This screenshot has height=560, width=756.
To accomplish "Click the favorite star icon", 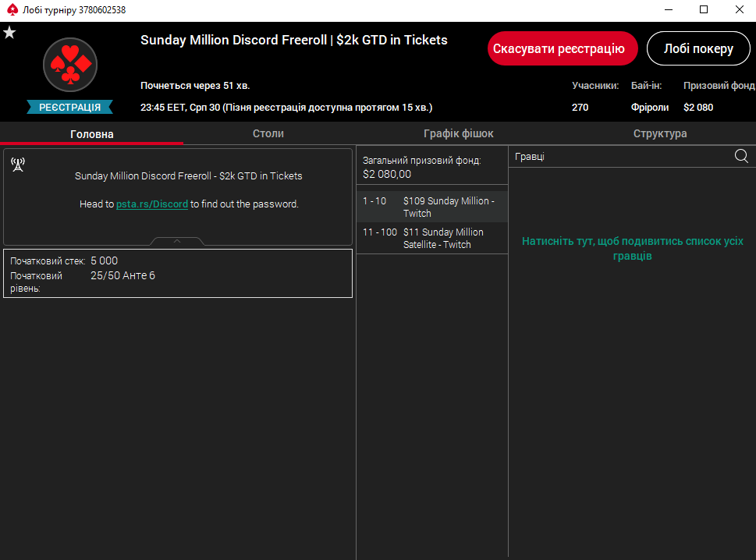I will pos(9,33).
